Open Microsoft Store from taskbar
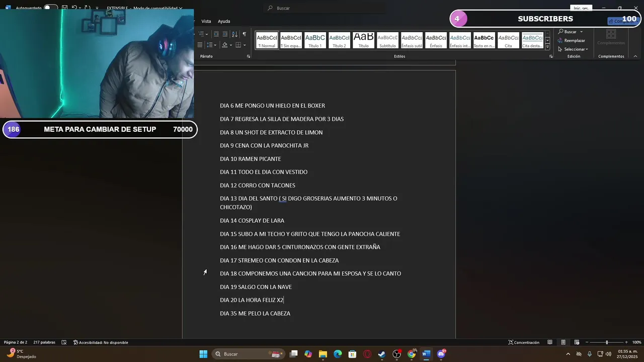Screen dimensions: 644x362 click(x=353, y=354)
